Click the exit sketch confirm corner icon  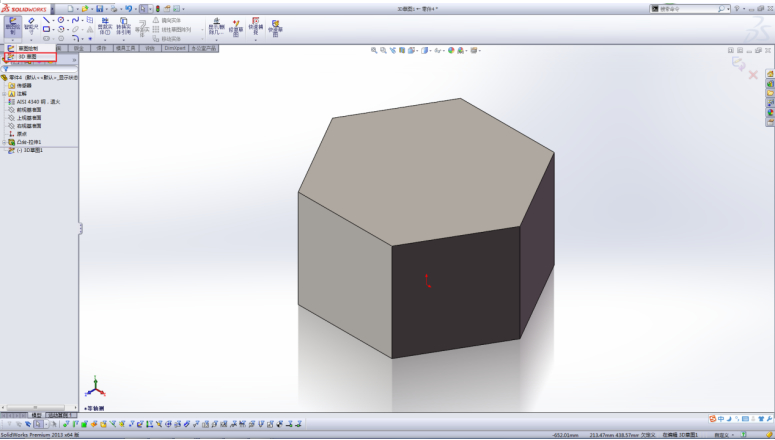tap(739, 63)
